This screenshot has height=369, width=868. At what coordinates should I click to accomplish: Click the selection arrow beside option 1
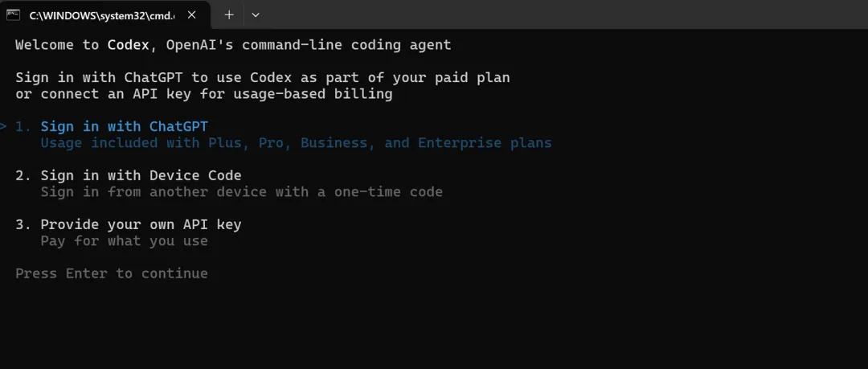[3, 126]
